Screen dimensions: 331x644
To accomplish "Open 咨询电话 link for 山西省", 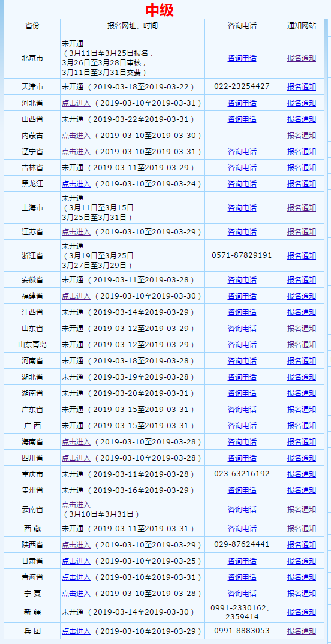I will click(242, 119).
